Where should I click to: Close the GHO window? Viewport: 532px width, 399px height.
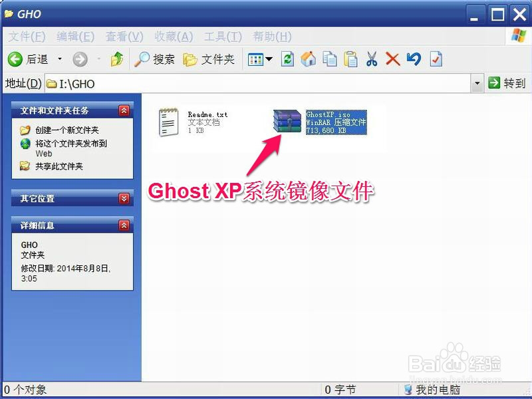[x=519, y=15]
